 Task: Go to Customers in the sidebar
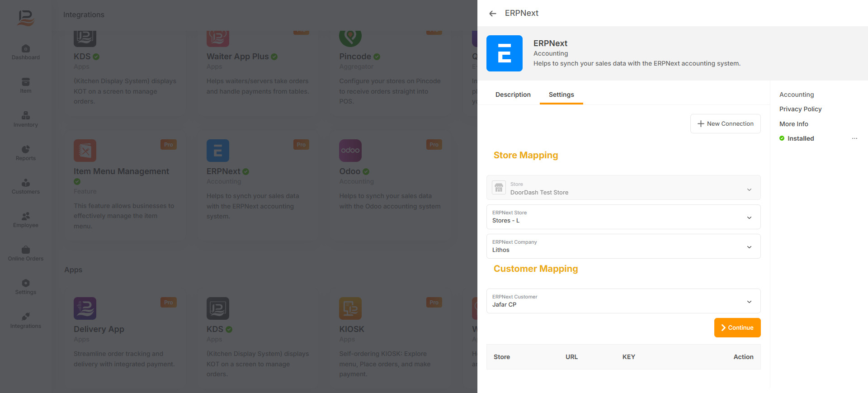26,186
